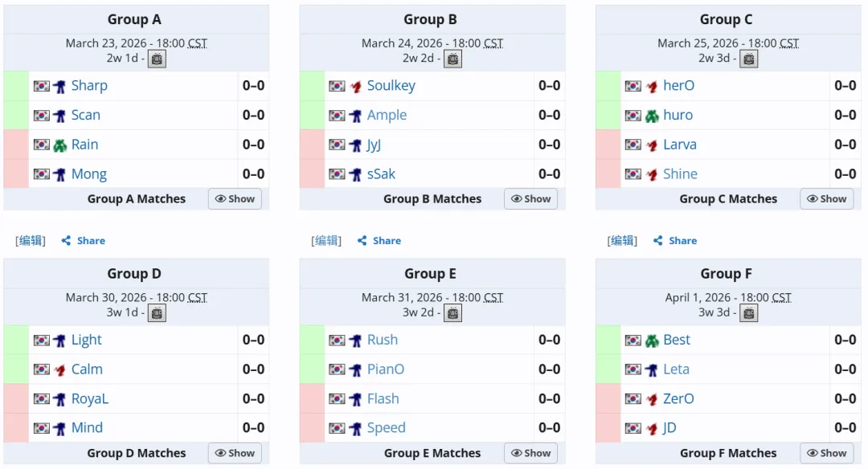Click the 编辑 edit link below Group A
Screen dimensions: 868x469
[31, 241]
